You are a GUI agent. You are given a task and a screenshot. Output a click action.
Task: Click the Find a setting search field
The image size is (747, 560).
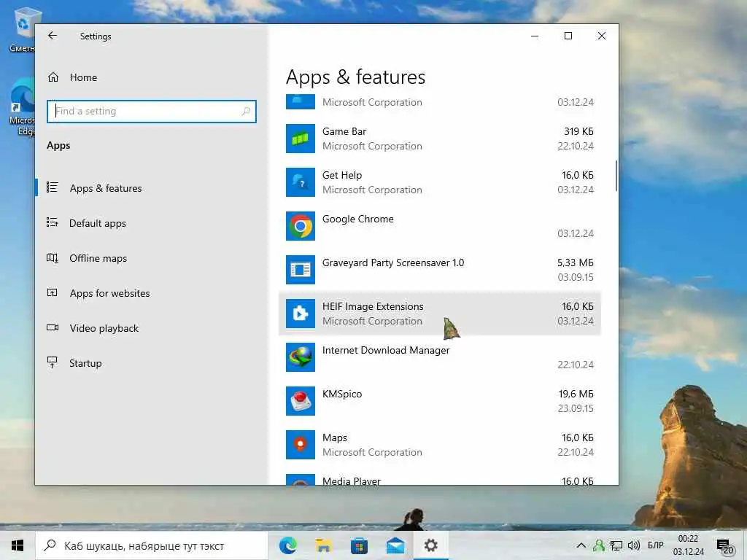(152, 111)
